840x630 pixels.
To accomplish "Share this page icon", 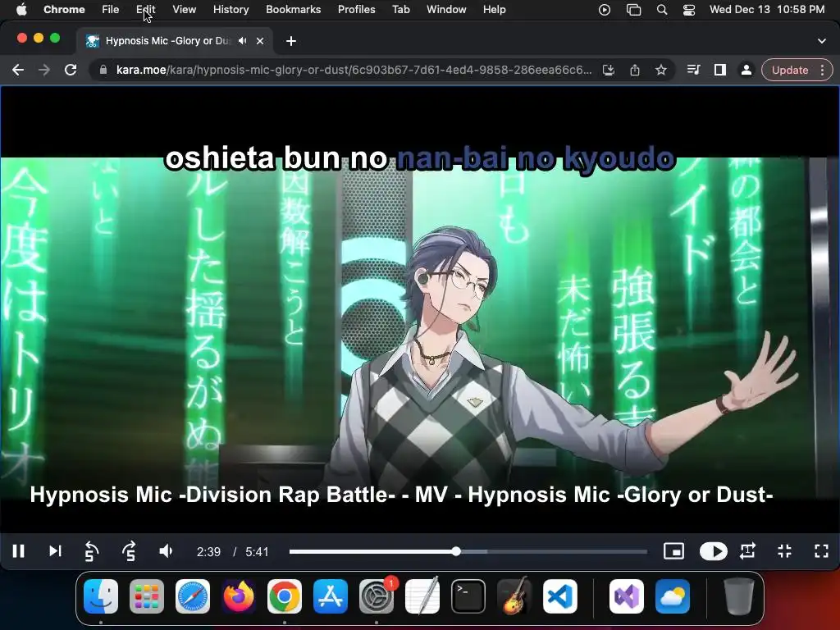I will [x=635, y=71].
